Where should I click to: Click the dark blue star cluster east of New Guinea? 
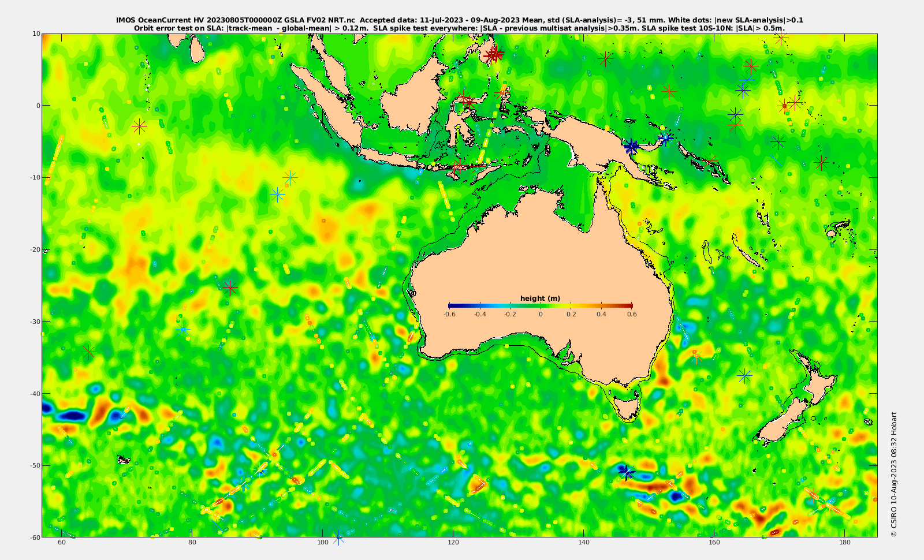pyautogui.click(x=631, y=147)
